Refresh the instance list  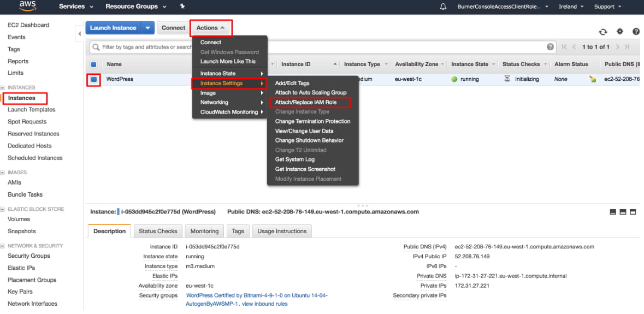(x=603, y=32)
